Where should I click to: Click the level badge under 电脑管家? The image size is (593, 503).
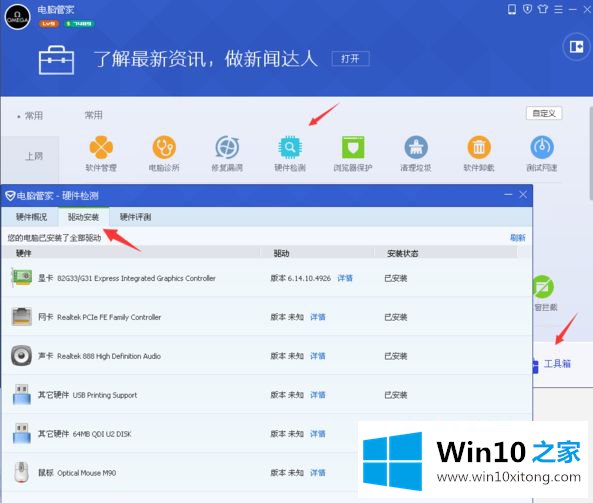(x=48, y=24)
